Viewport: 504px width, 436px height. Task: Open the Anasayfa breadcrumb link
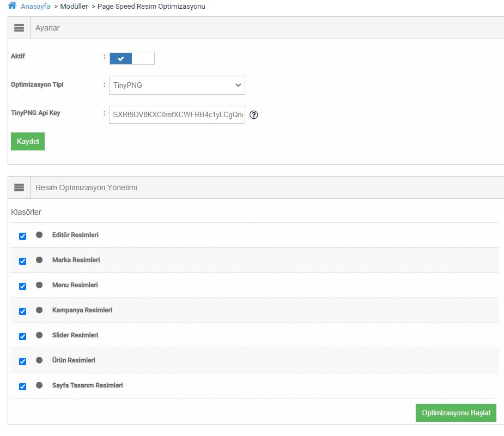(35, 7)
